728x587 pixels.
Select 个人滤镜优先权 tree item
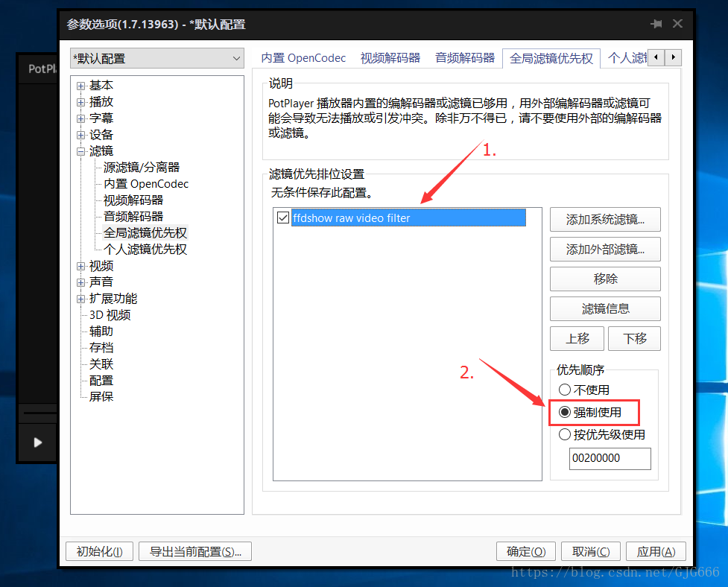145,250
